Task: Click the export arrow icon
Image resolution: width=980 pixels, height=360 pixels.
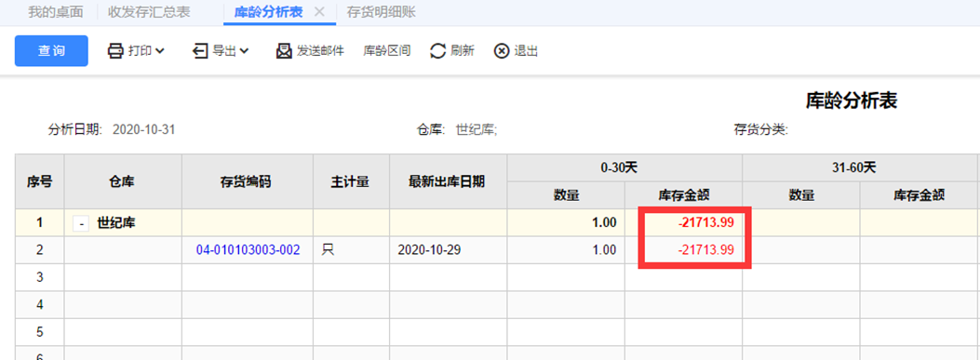Action: (200, 51)
